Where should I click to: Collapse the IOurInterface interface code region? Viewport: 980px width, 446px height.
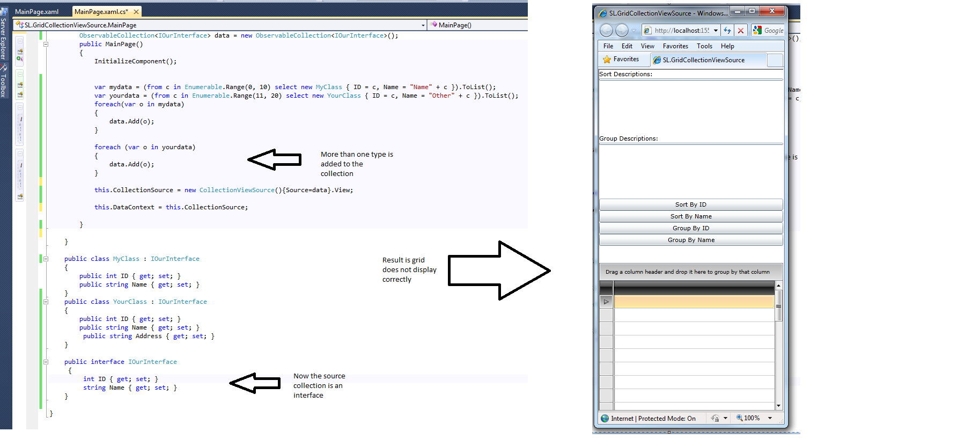click(46, 362)
